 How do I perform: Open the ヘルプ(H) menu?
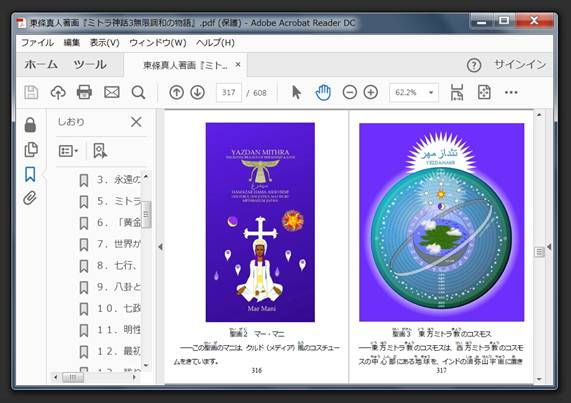click(215, 43)
